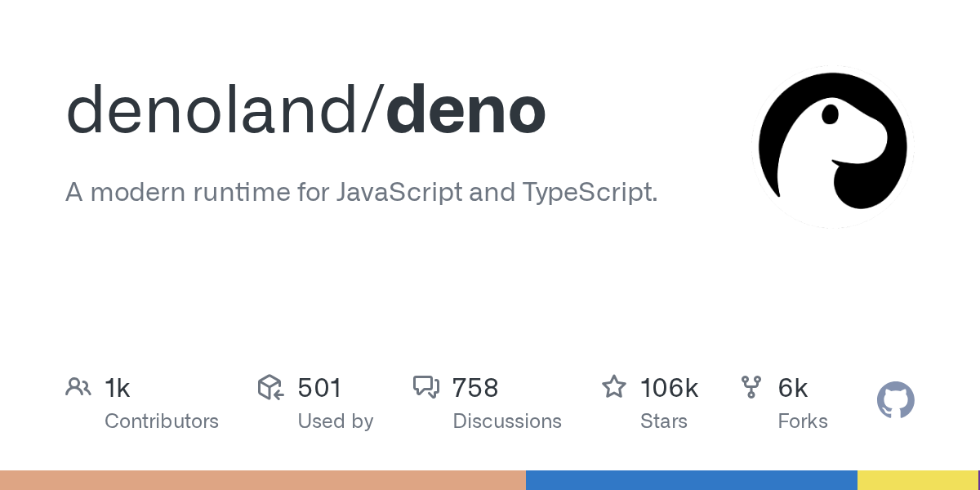980x490 pixels.
Task: Click the 106k stars count
Action: (x=669, y=388)
